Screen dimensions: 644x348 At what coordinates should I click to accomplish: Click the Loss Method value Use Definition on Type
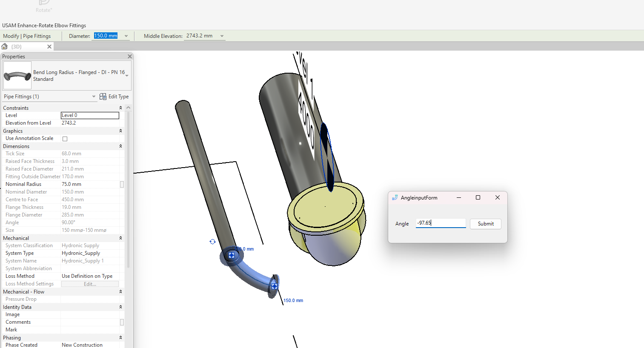[x=87, y=276]
